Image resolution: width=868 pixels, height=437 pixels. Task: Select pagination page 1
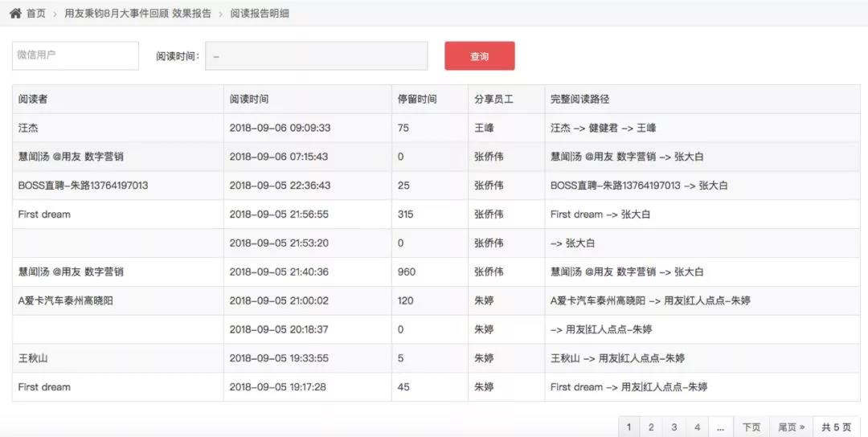629,427
